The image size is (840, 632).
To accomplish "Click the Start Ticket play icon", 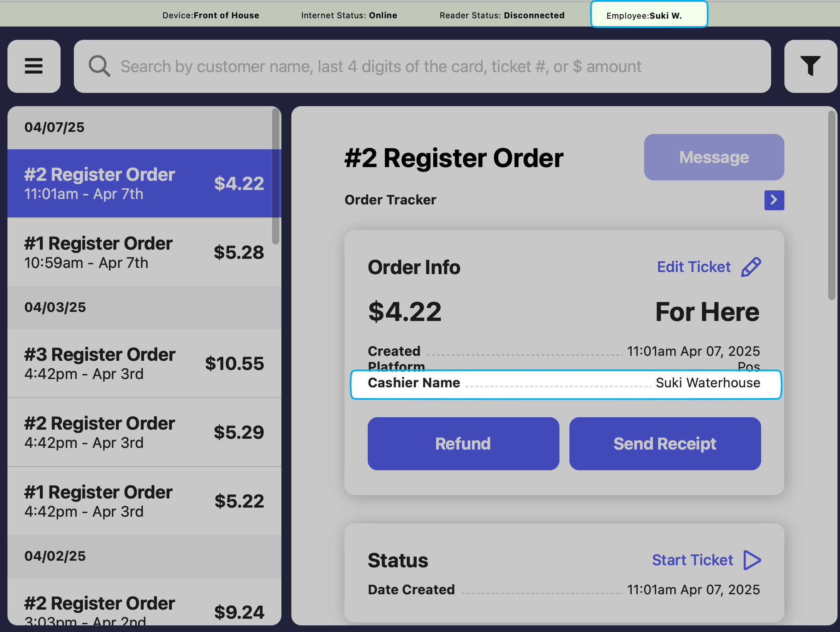I will pos(752,560).
